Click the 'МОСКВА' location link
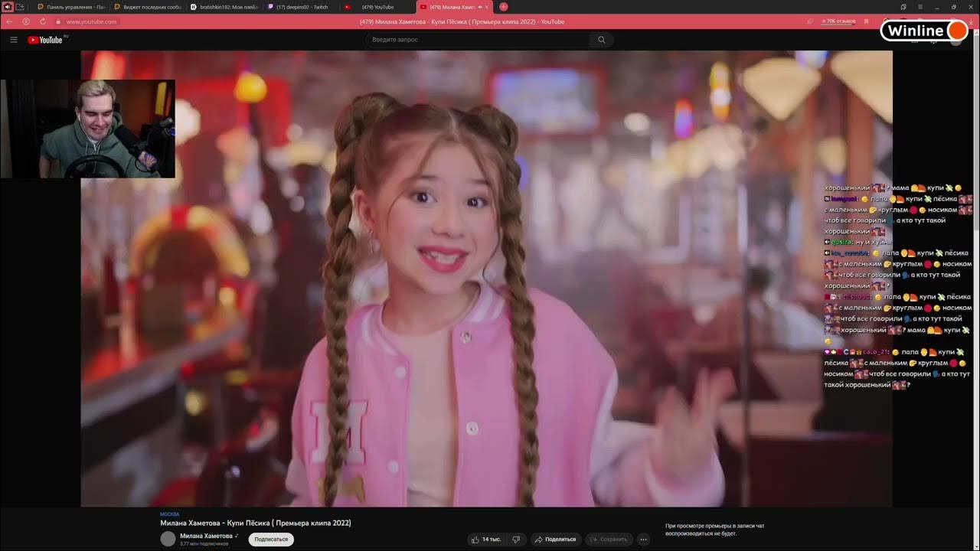 [x=169, y=514]
